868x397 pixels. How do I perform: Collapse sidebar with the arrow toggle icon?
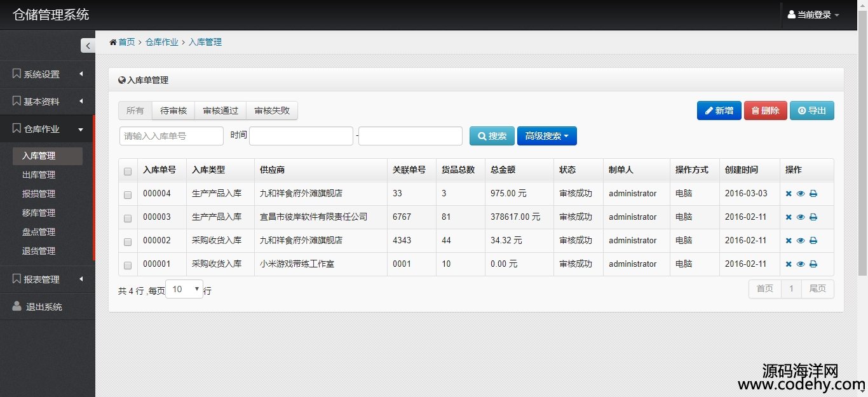click(88, 46)
